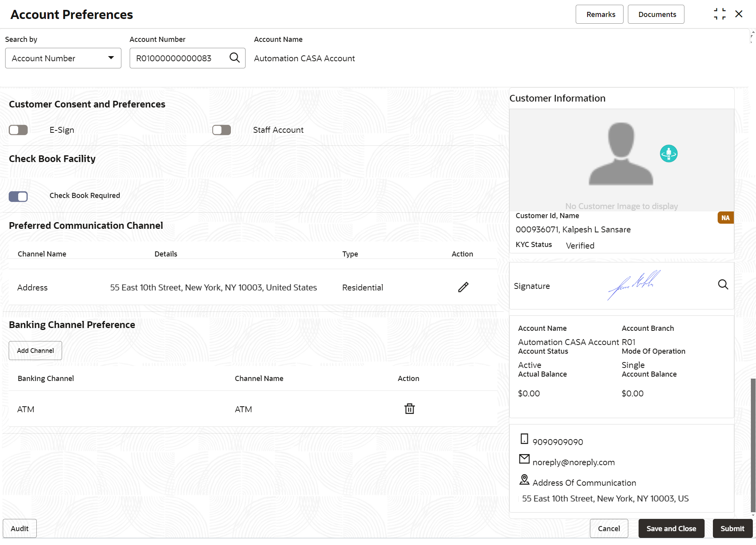Click the map pin Address Of Communication icon

(x=524, y=480)
